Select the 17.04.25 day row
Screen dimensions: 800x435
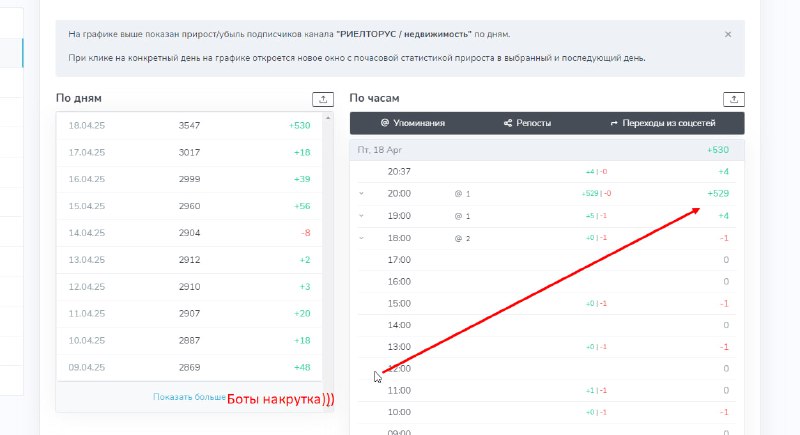(x=189, y=152)
